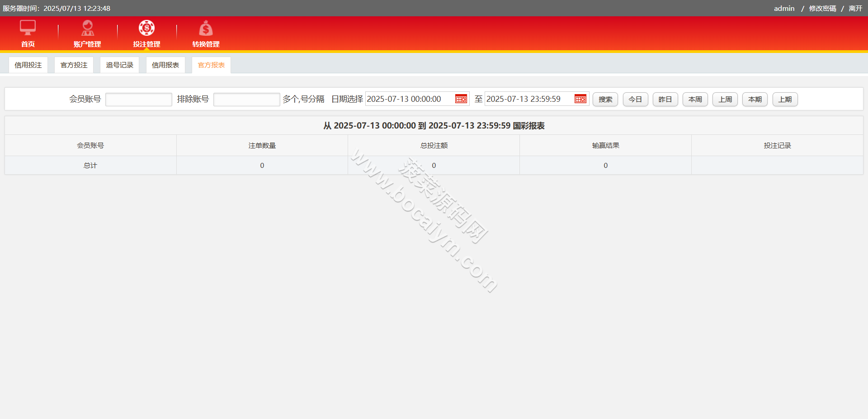Click the 服务器时间 timestamp text
The height and width of the screenshot is (419, 868).
coord(57,8)
